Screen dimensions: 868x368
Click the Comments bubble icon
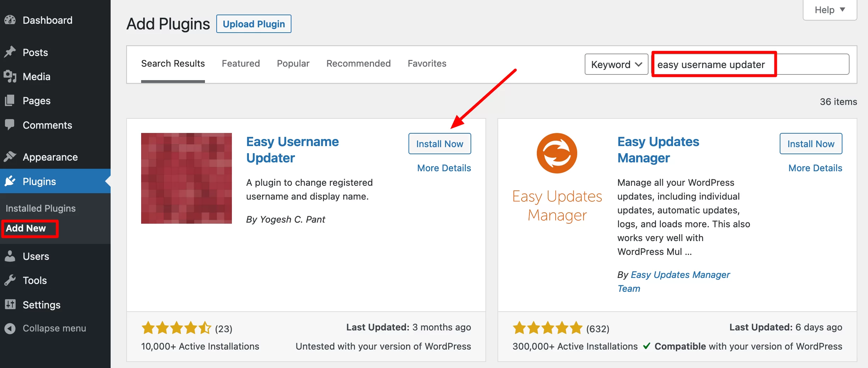[10, 125]
